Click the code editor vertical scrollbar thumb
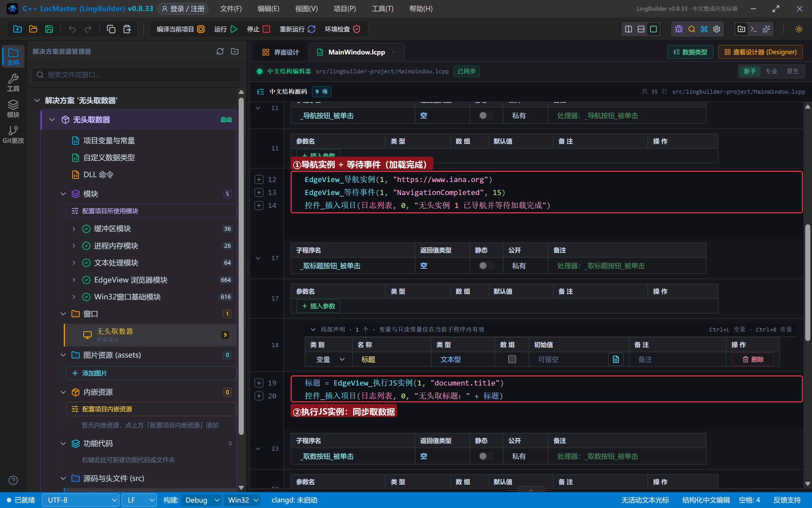The height and width of the screenshot is (508, 812). [x=807, y=282]
